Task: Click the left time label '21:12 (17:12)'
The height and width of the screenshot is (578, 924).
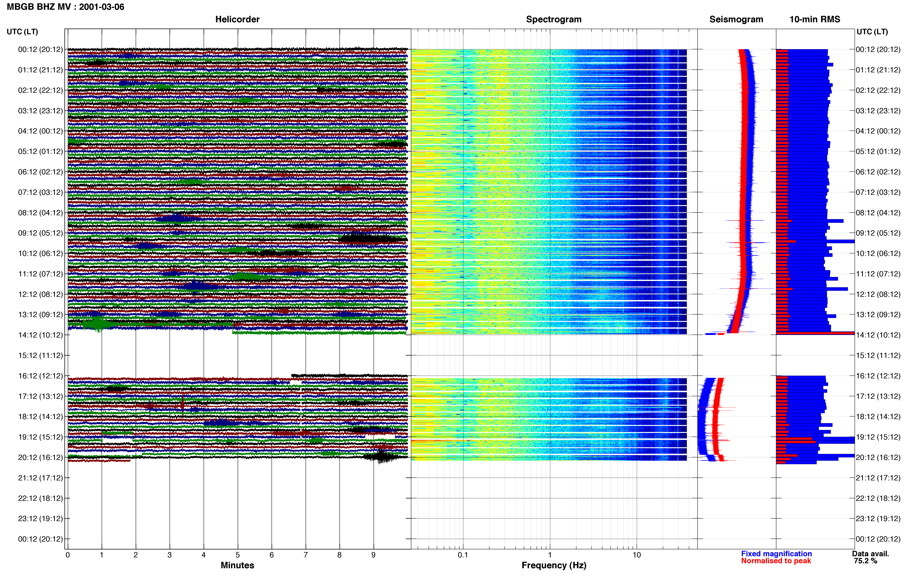Action: click(x=41, y=478)
